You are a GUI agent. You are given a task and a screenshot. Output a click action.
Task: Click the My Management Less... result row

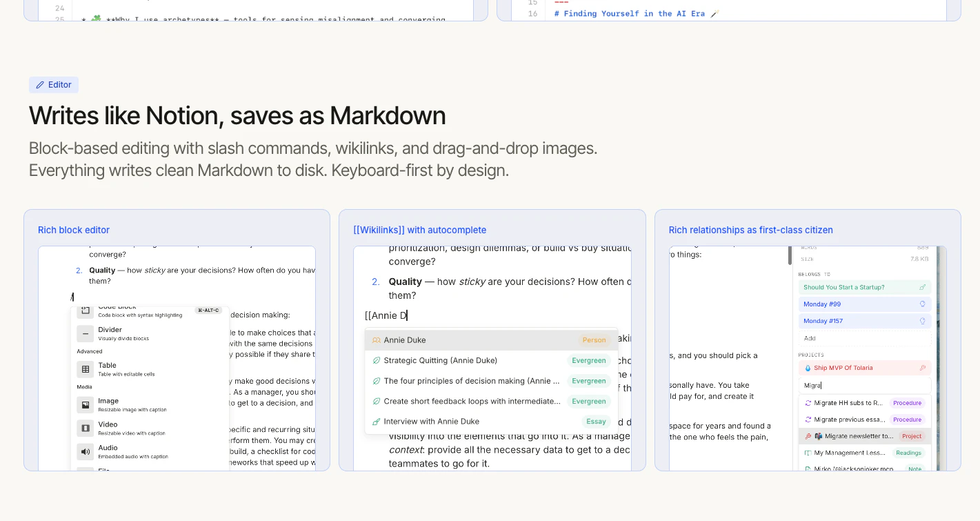point(865,453)
